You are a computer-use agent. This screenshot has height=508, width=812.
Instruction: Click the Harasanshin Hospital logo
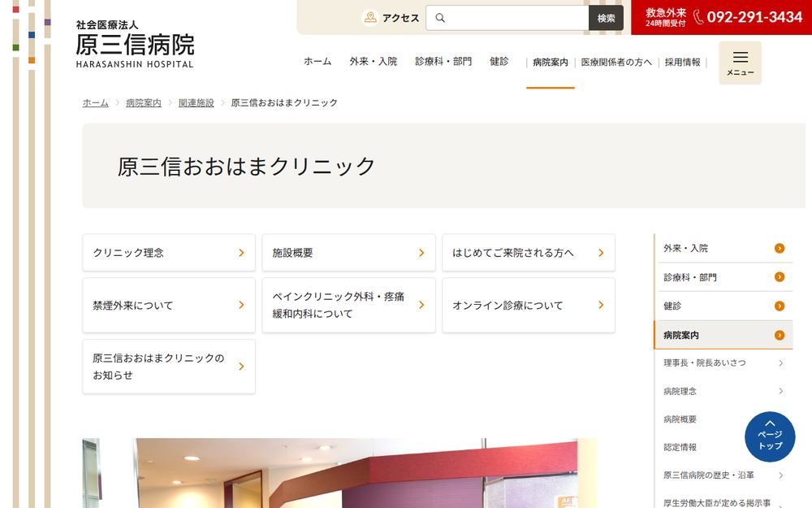135,45
